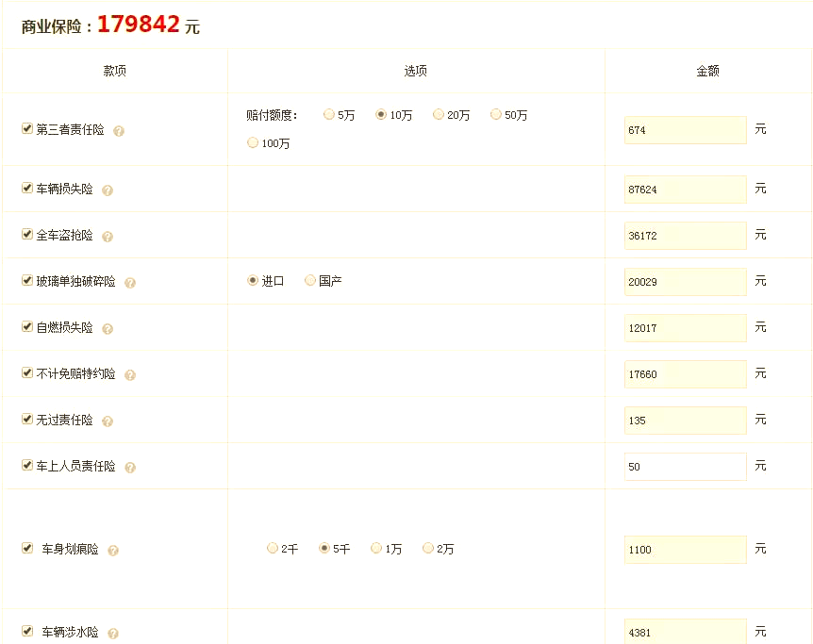
Task: Select 10万 compensation limit
Action: click(381, 114)
